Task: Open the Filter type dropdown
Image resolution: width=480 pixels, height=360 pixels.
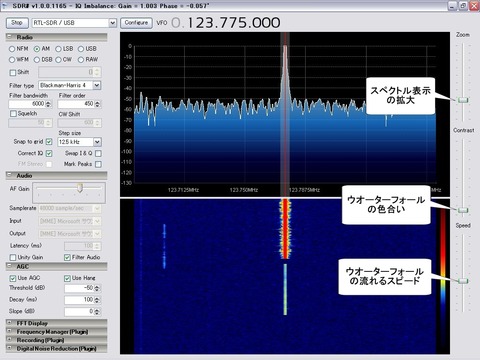Action: click(96, 85)
